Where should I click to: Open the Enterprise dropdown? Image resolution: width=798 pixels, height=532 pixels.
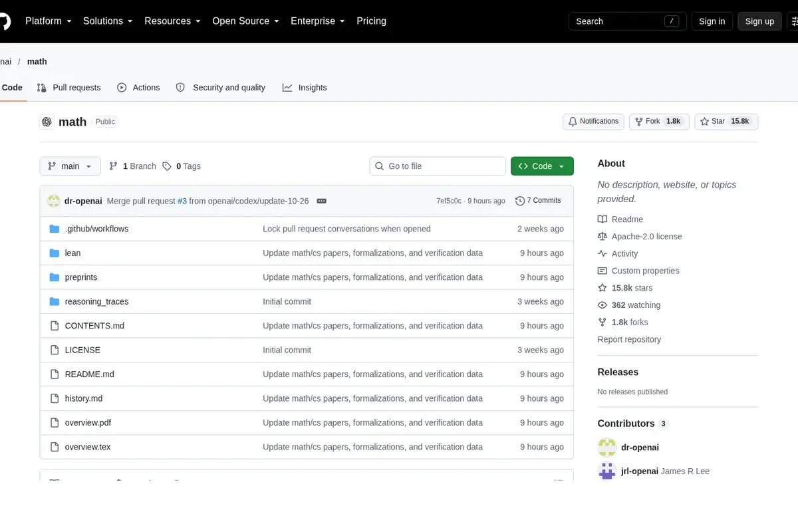pos(317,21)
